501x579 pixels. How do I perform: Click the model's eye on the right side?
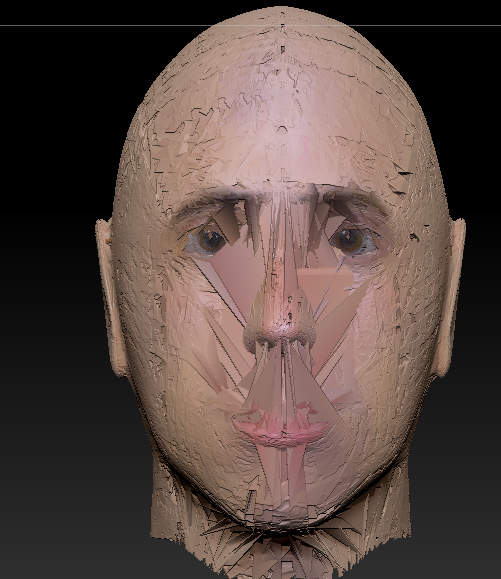353,241
